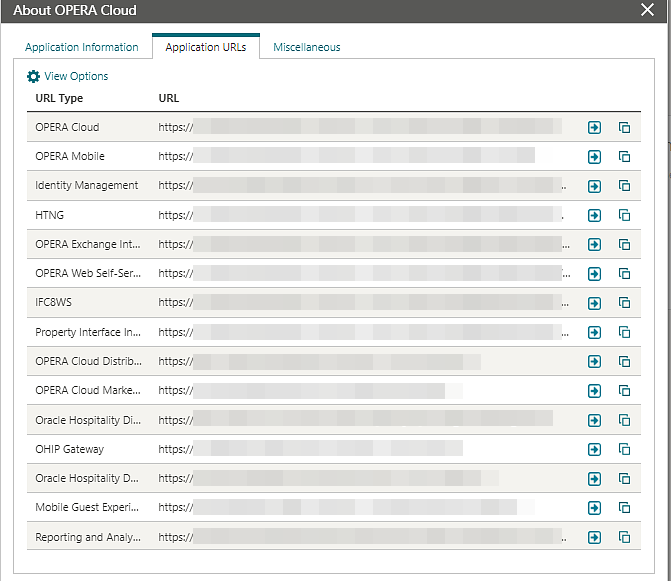The width and height of the screenshot is (671, 581).
Task: Copy the OPERA Cloud Distrib... URL
Action: 624,362
